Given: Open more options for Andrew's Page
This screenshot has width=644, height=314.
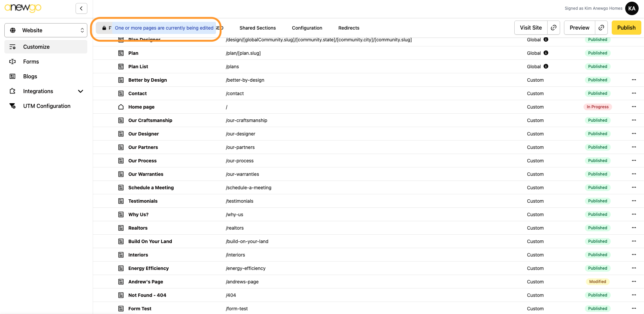Looking at the screenshot, I should [634, 281].
